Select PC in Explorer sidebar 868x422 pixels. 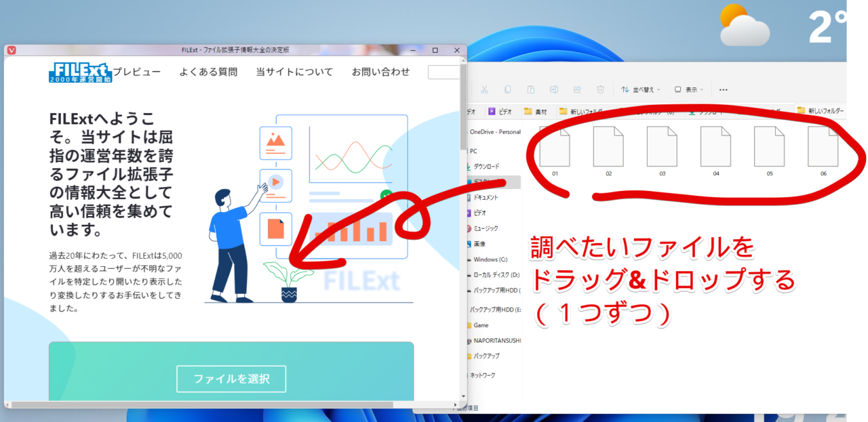[x=473, y=151]
